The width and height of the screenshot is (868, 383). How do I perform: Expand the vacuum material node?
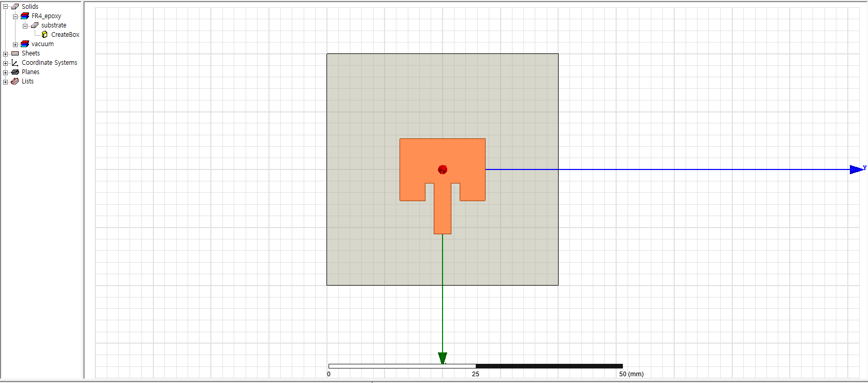tap(16, 45)
